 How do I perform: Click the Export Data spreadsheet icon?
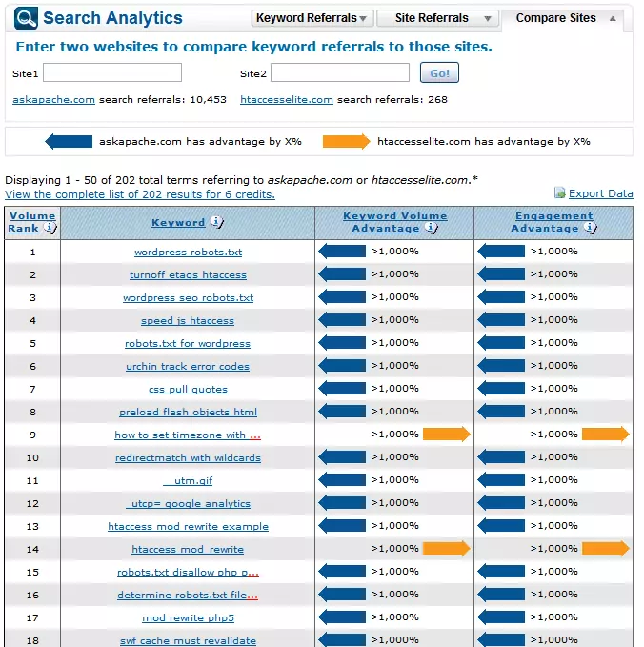point(559,193)
